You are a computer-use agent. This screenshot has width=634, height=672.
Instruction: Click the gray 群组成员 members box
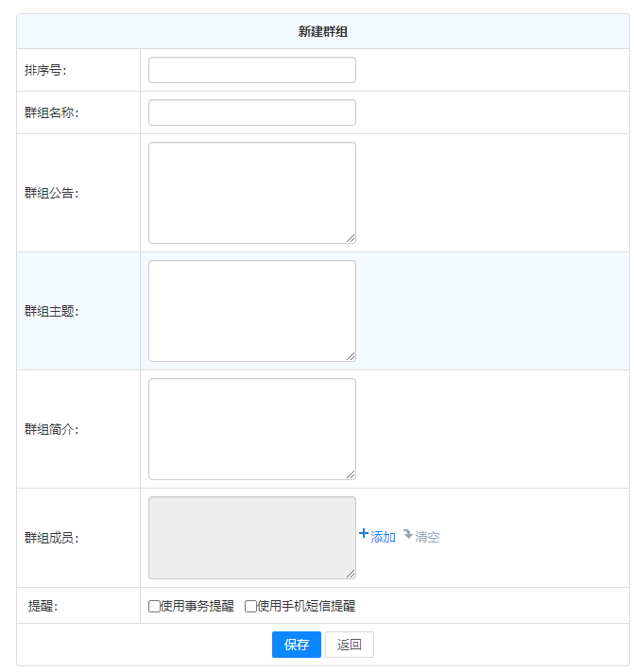click(252, 537)
